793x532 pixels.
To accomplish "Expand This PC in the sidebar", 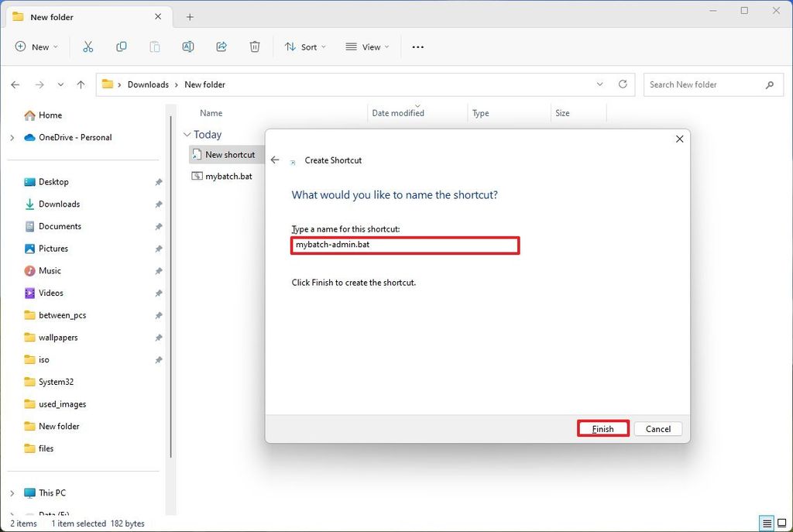I will [x=12, y=493].
